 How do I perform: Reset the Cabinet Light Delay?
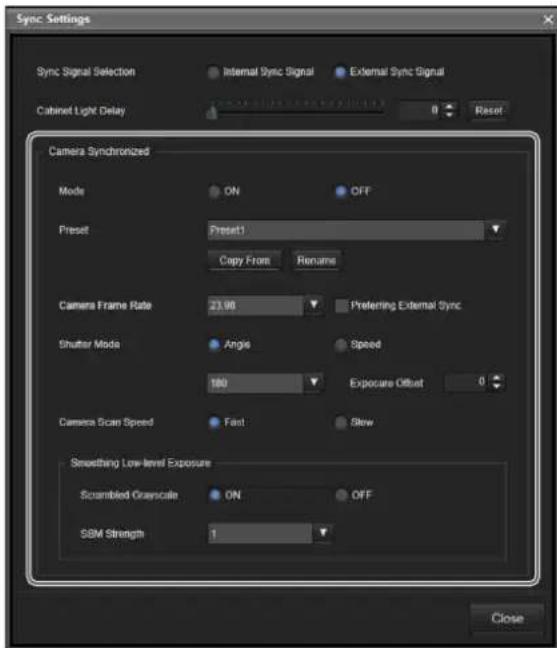[488, 111]
